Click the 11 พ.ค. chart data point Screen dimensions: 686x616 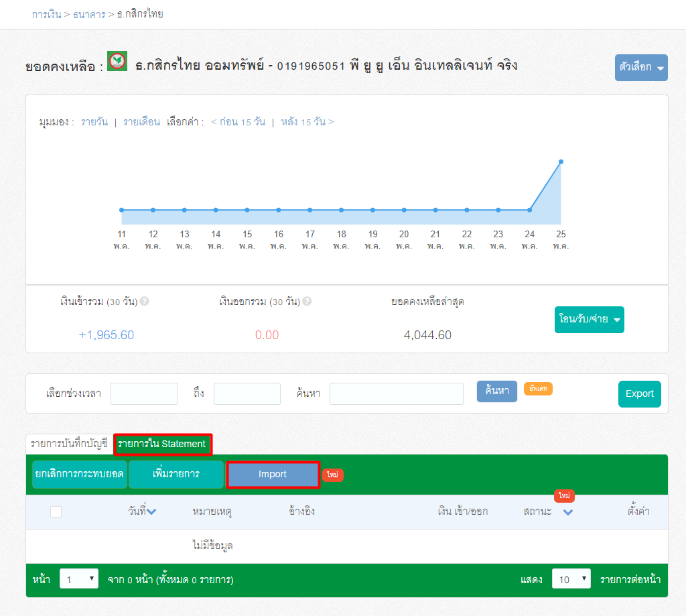tap(122, 210)
